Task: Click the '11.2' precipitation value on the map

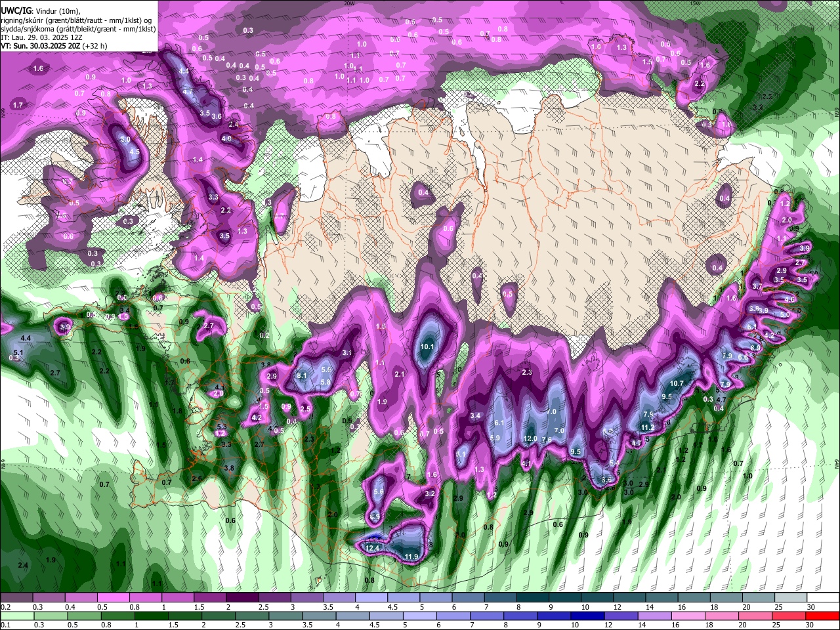Action: pyautogui.click(x=647, y=427)
